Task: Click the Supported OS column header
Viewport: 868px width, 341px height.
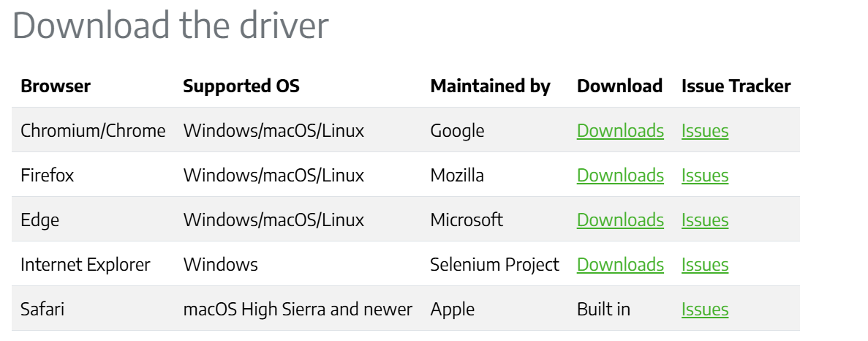Action: [241, 86]
